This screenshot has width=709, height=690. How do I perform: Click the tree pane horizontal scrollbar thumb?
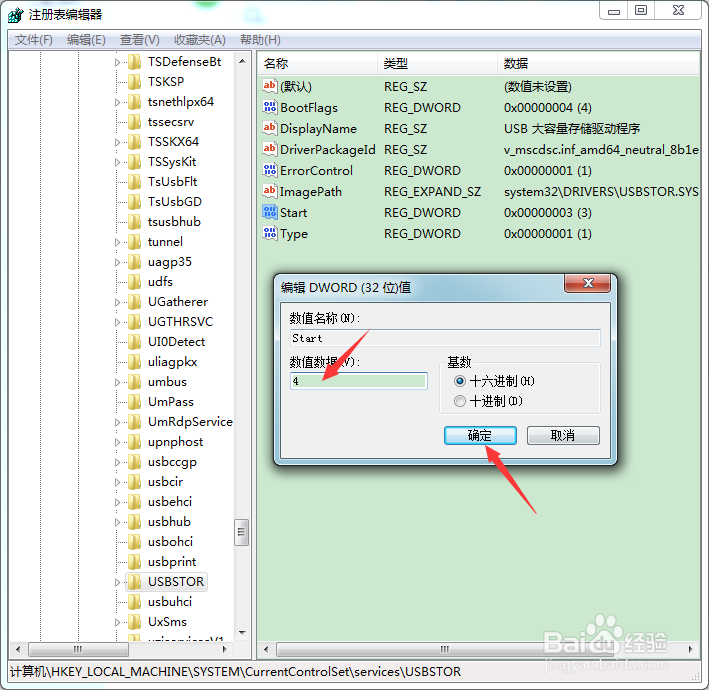tap(78, 649)
